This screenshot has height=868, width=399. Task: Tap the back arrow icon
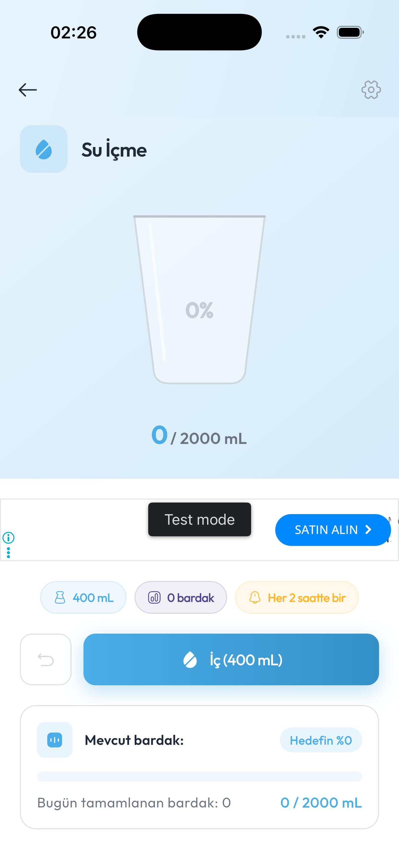point(27,90)
